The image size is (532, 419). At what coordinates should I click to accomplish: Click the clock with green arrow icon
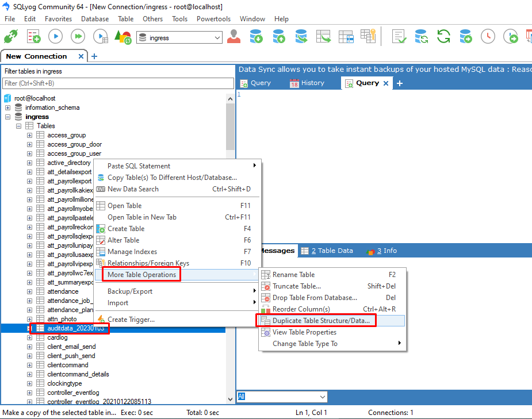pyautogui.click(x=511, y=36)
